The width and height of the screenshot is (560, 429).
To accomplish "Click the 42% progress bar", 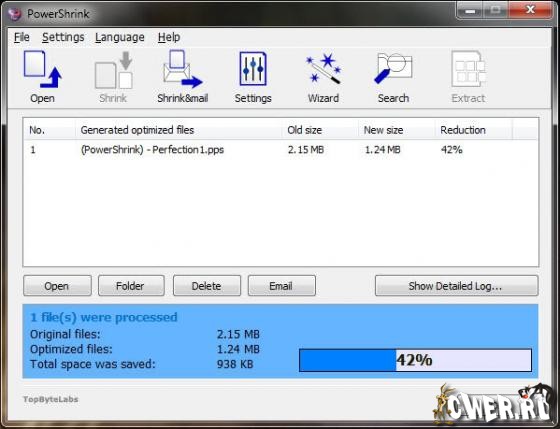I will point(415,360).
